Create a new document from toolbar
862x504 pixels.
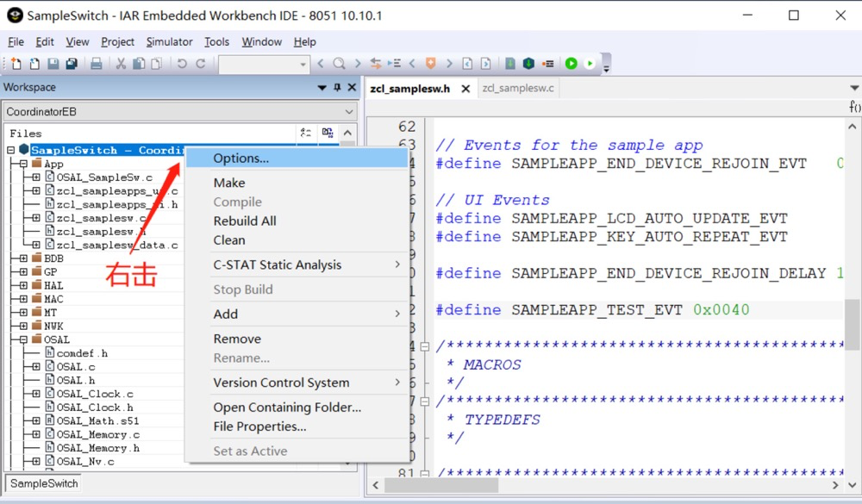[16, 64]
